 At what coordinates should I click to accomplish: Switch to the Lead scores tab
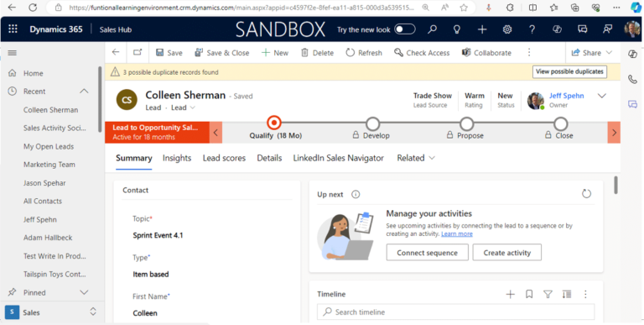(x=224, y=158)
